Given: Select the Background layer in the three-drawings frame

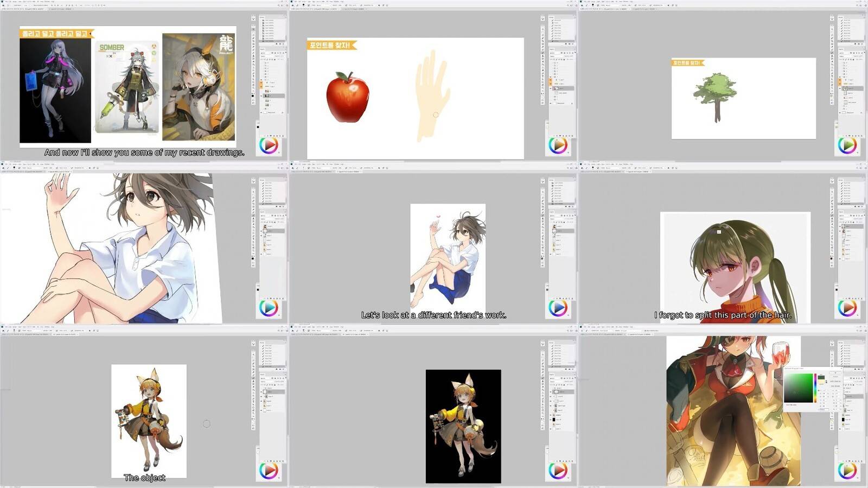Looking at the screenshot, I should [273, 112].
